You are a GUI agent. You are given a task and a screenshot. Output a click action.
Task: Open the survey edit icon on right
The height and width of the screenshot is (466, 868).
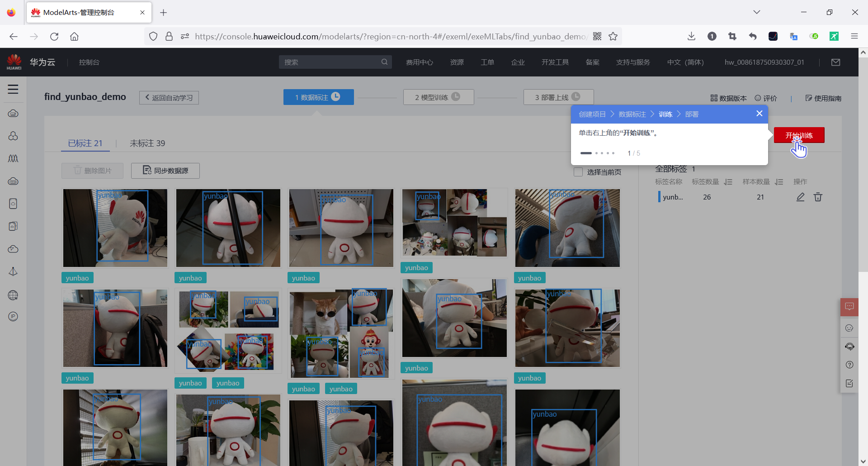[x=849, y=383]
